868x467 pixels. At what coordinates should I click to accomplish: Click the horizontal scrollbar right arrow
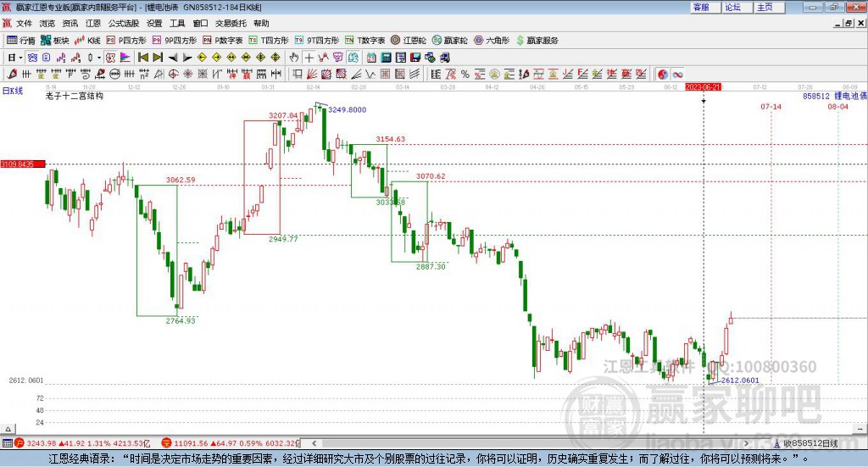click(x=746, y=443)
